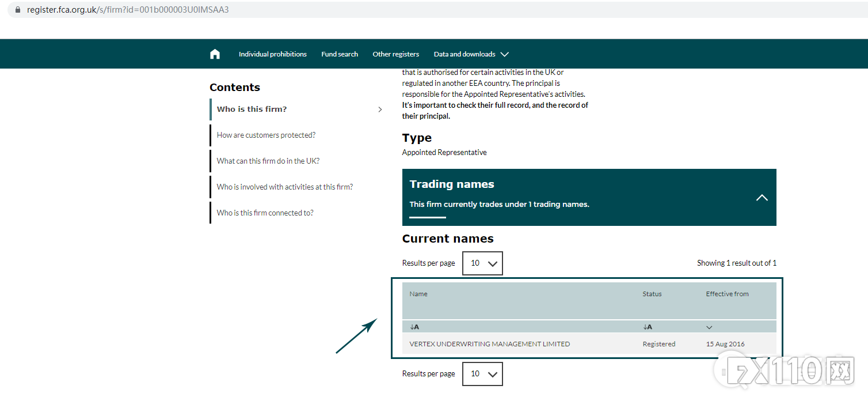The image size is (868, 393).
Task: Click arrow beside Who is this firm?
Action: (x=379, y=109)
